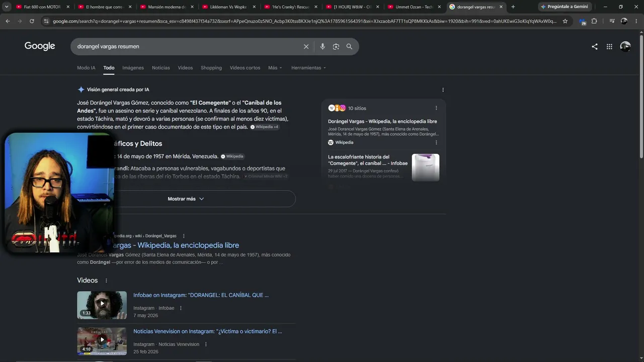
Task: Go to the Google homepage via logo
Action: pos(40,46)
